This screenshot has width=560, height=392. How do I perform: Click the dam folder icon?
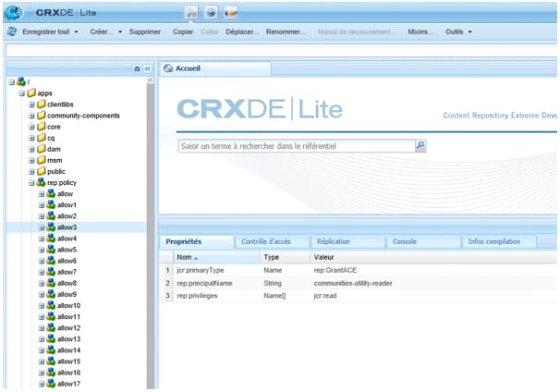point(42,149)
